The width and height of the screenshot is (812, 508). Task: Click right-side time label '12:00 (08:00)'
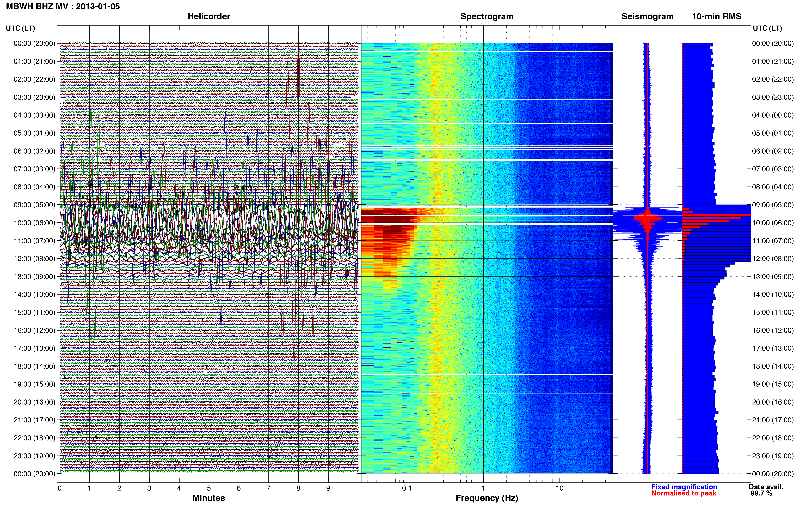[x=773, y=259]
